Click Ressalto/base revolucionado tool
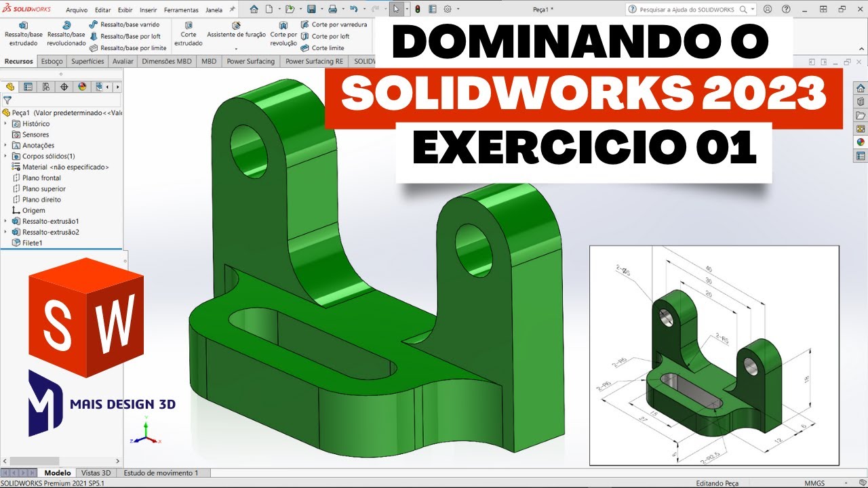Screen dimensions: 868x488 [x=66, y=34]
